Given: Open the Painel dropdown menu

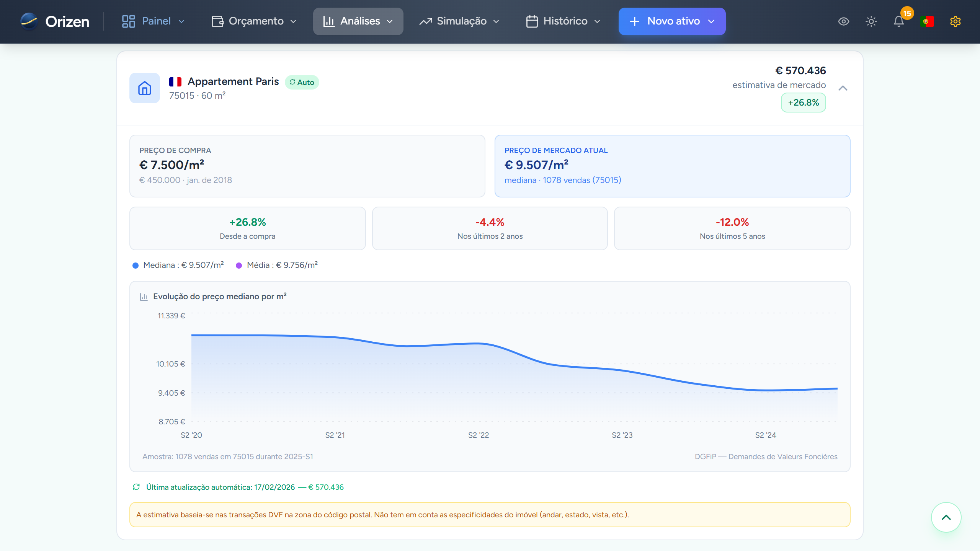Looking at the screenshot, I should [153, 21].
